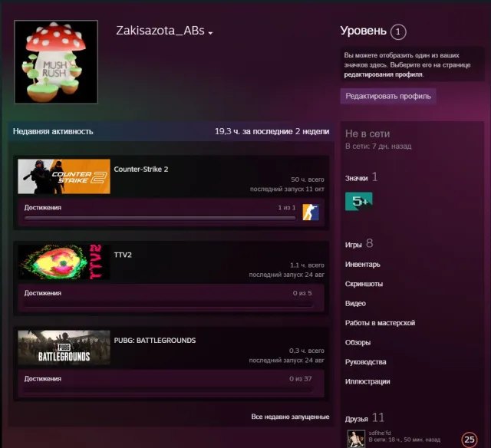Click 'В сети: 7 дн. назад' text
Screen dimensions: 491x448
click(x=378, y=147)
